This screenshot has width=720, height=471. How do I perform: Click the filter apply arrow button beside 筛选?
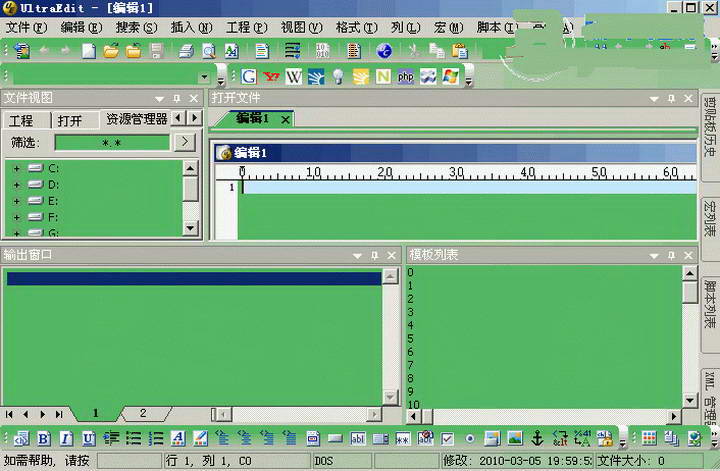(184, 142)
